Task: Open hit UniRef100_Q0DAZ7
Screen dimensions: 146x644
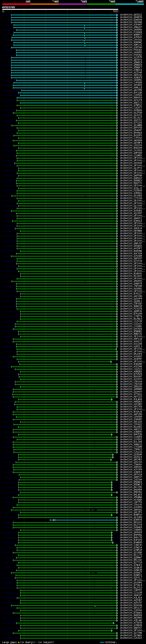Action: tap(131, 573)
